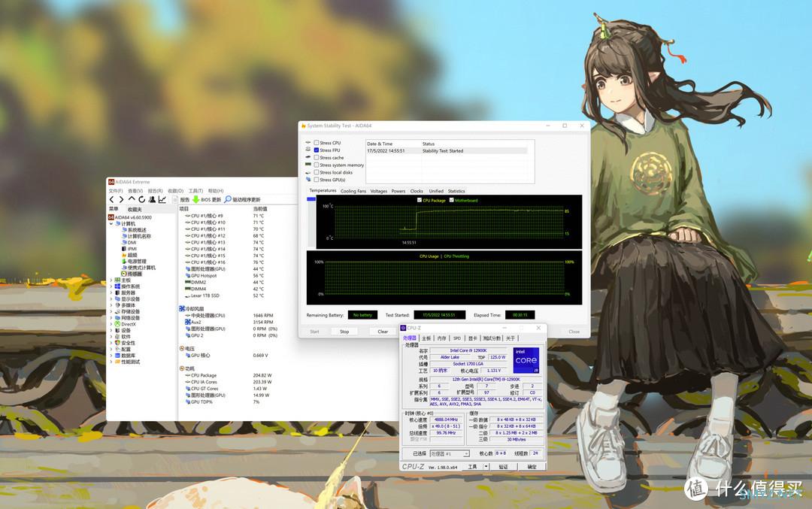This screenshot has width=812, height=509.
Task: Enable the Stress system memory checkbox
Action: coord(317,165)
